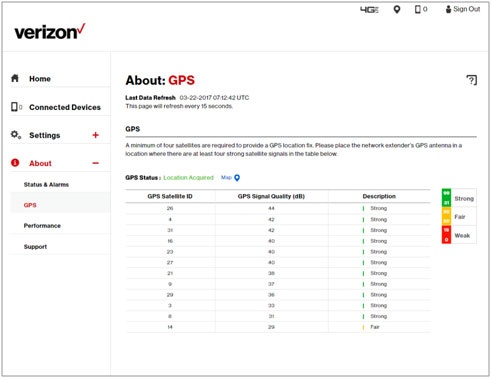Open the help question mark icon
The width and height of the screenshot is (492, 378).
pos(471,80)
